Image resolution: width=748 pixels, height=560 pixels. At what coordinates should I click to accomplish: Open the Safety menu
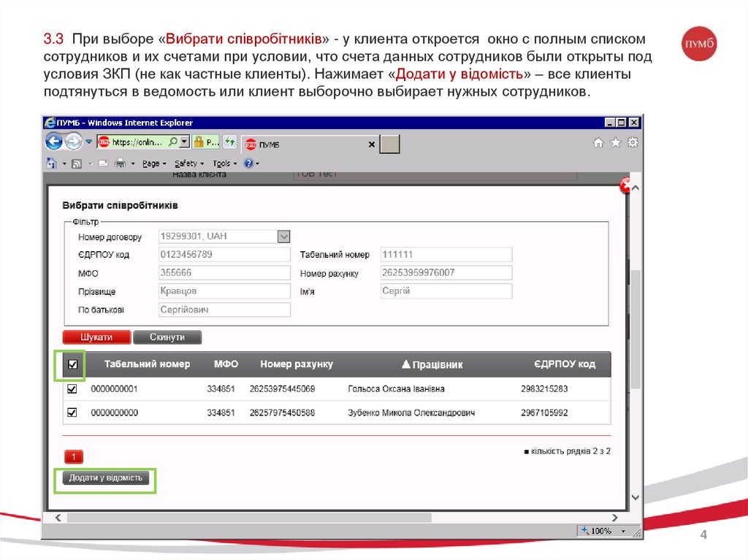coord(188,164)
